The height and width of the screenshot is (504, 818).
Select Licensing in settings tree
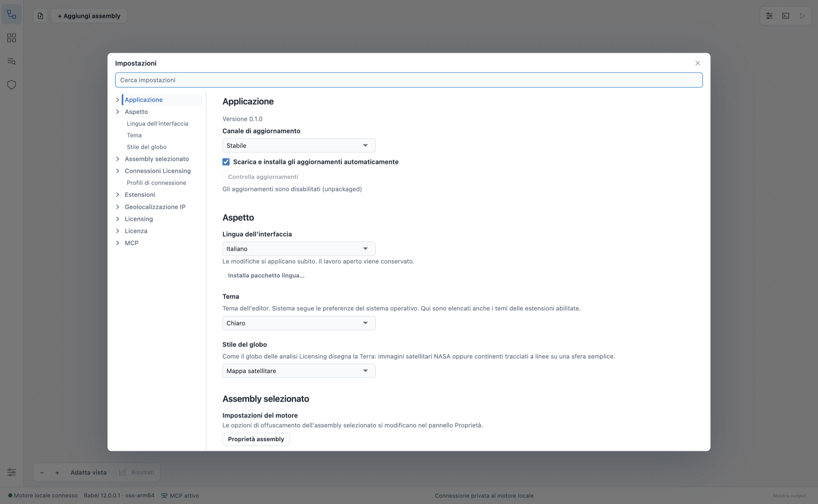coord(139,219)
